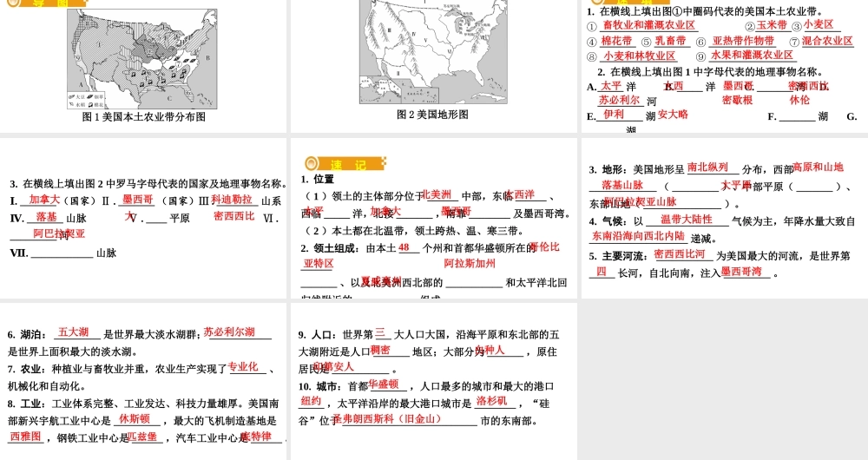Select red answer 棉花带
Image resolution: width=868 pixels, height=460 pixels.
click(616, 41)
